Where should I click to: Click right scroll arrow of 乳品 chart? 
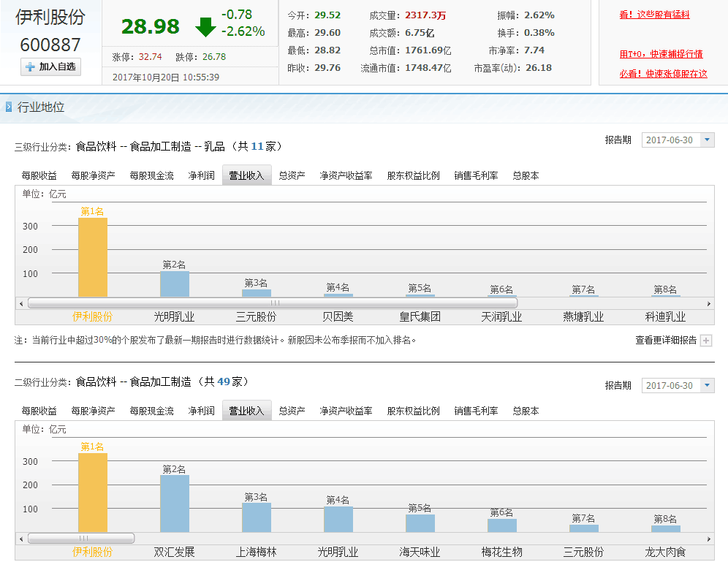[x=709, y=303]
